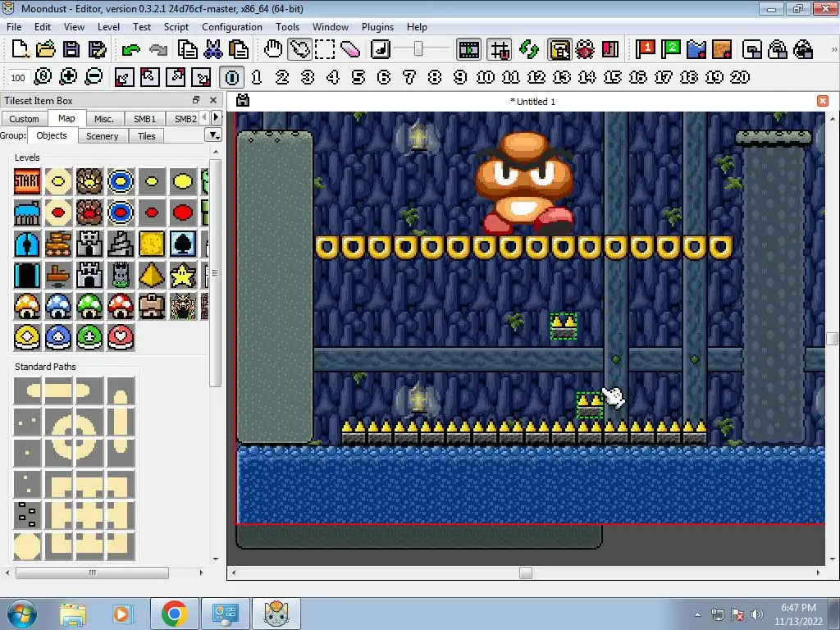Toggle the animation filmstrip button
This screenshot has width=840, height=630.
pyautogui.click(x=468, y=49)
